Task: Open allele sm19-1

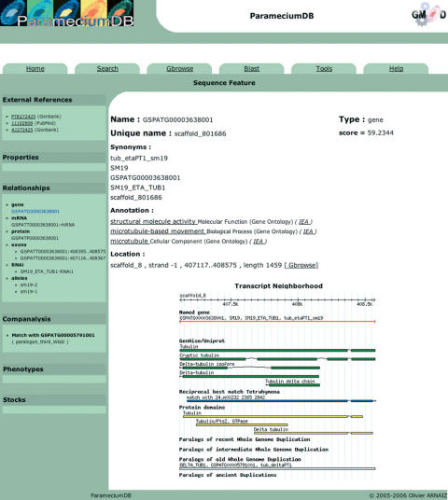Action: point(29,291)
